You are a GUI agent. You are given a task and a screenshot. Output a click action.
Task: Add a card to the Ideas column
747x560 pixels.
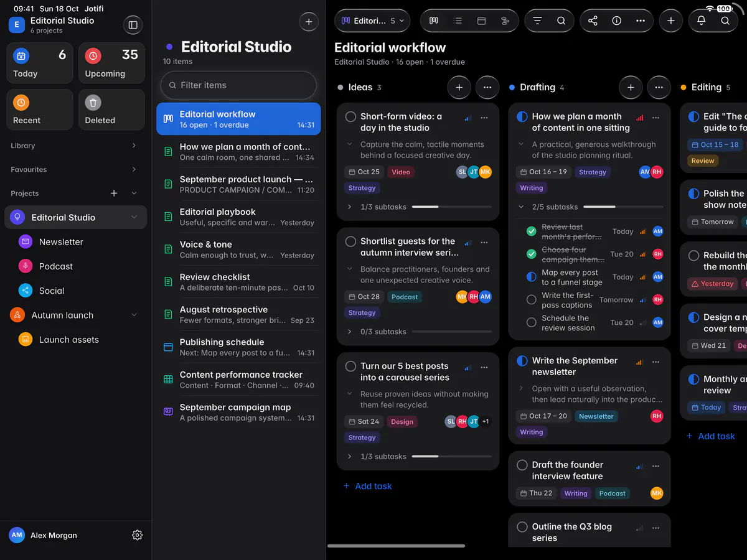pyautogui.click(x=459, y=88)
